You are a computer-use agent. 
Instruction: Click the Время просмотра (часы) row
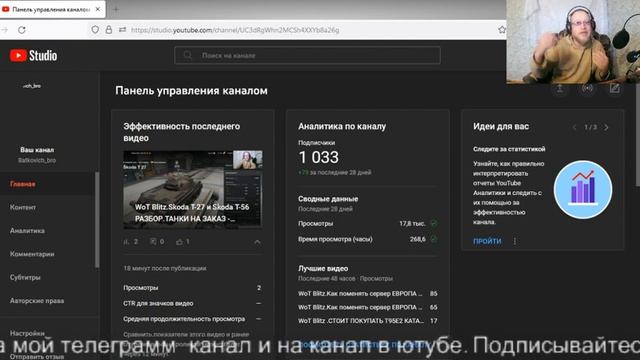point(367,239)
